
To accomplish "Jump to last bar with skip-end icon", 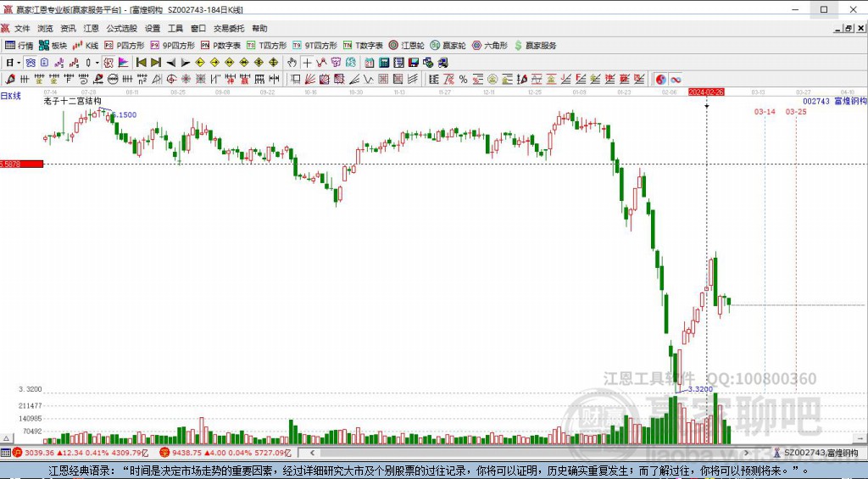I will [x=156, y=63].
